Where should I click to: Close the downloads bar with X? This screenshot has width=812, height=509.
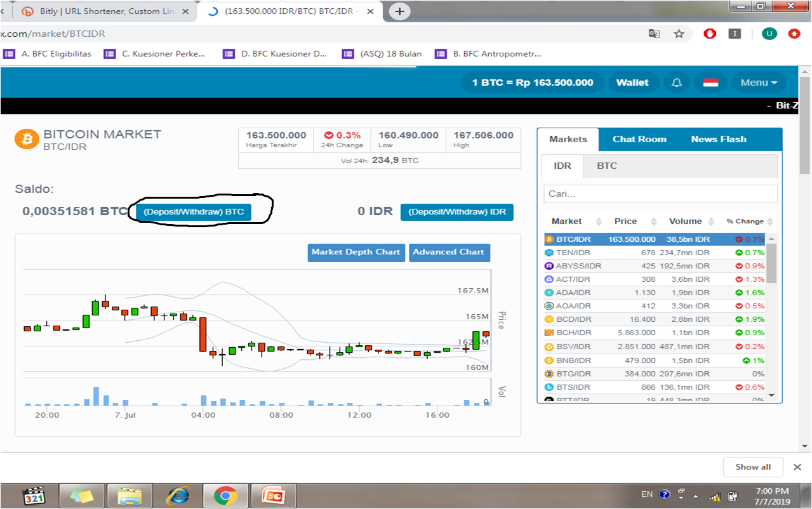(x=797, y=467)
